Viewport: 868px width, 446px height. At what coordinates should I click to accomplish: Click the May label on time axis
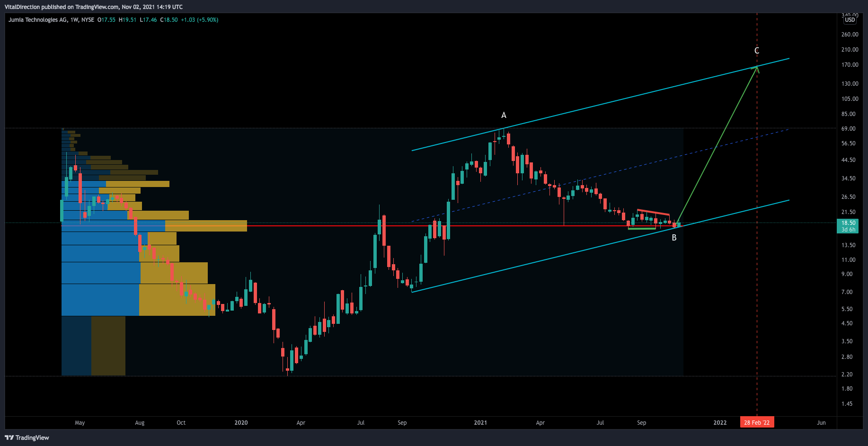tap(80, 423)
